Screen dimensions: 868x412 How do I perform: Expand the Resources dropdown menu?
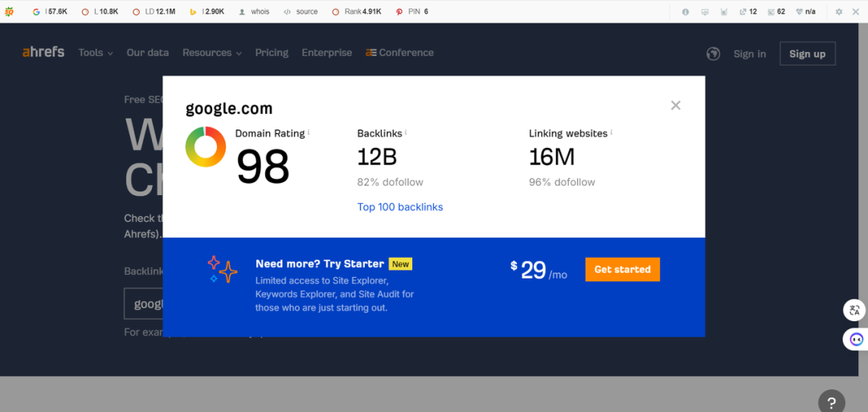pyautogui.click(x=212, y=53)
